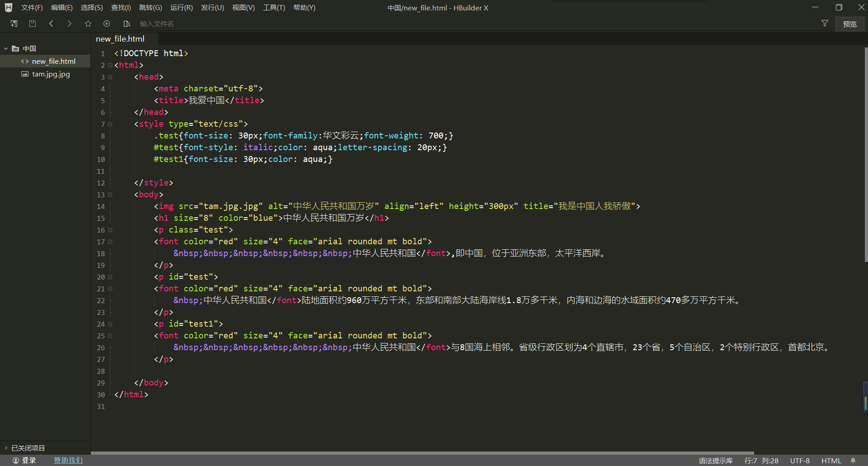Click the <!DOCTYPE html> line
This screenshot has width=868, height=466.
point(151,53)
